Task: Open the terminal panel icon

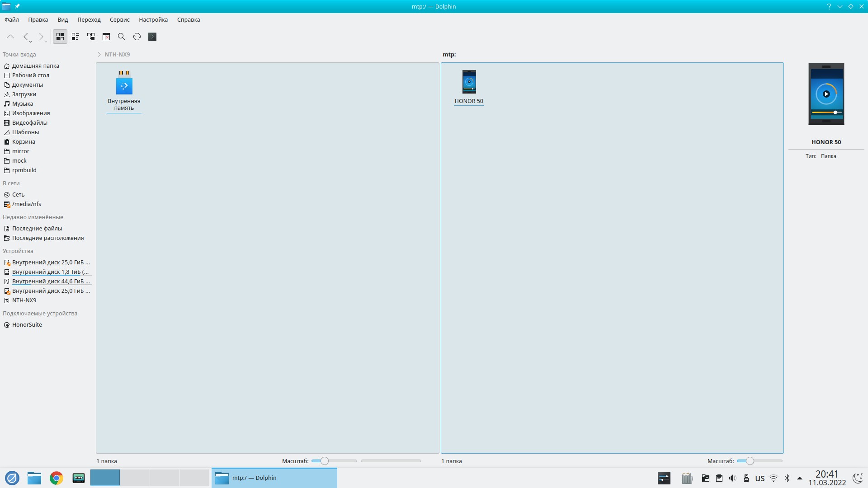Action: 152,37
